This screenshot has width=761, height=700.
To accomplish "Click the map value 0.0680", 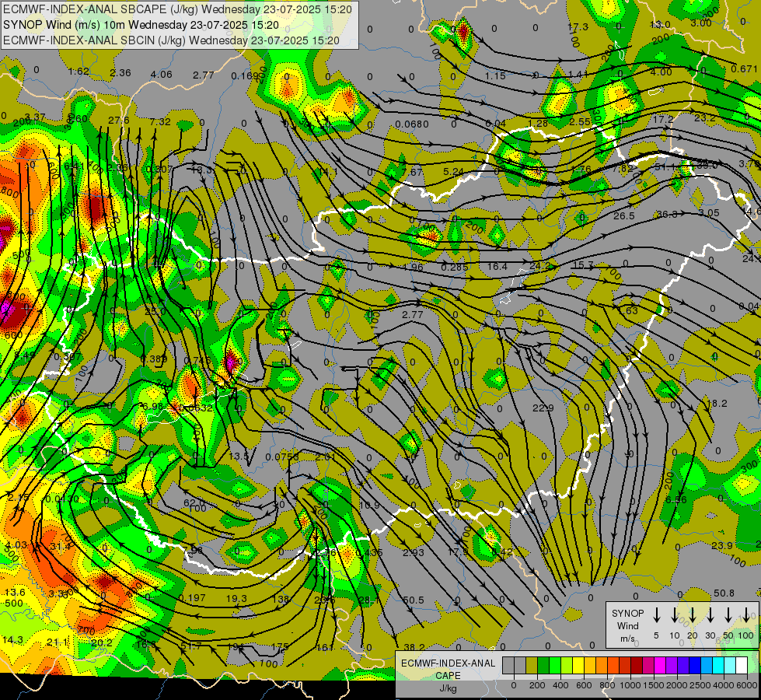I will coord(412,124).
